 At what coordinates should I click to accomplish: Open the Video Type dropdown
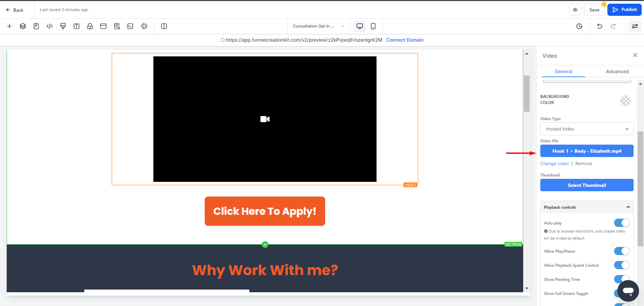[x=587, y=129]
